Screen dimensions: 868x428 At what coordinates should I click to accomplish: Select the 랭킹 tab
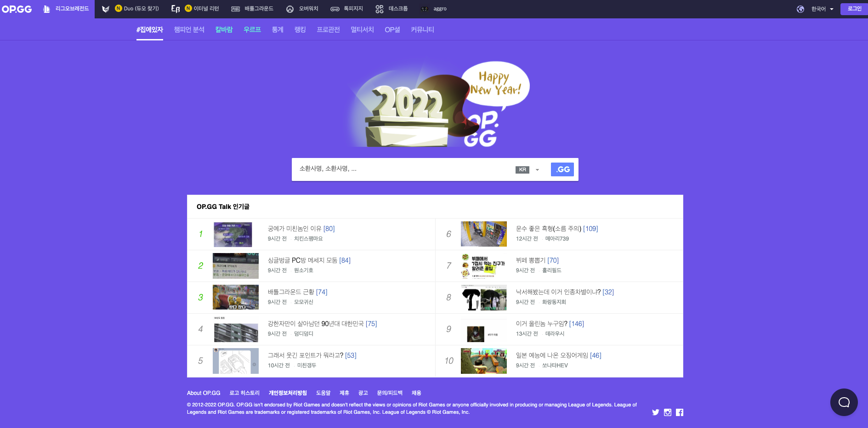[x=300, y=30]
